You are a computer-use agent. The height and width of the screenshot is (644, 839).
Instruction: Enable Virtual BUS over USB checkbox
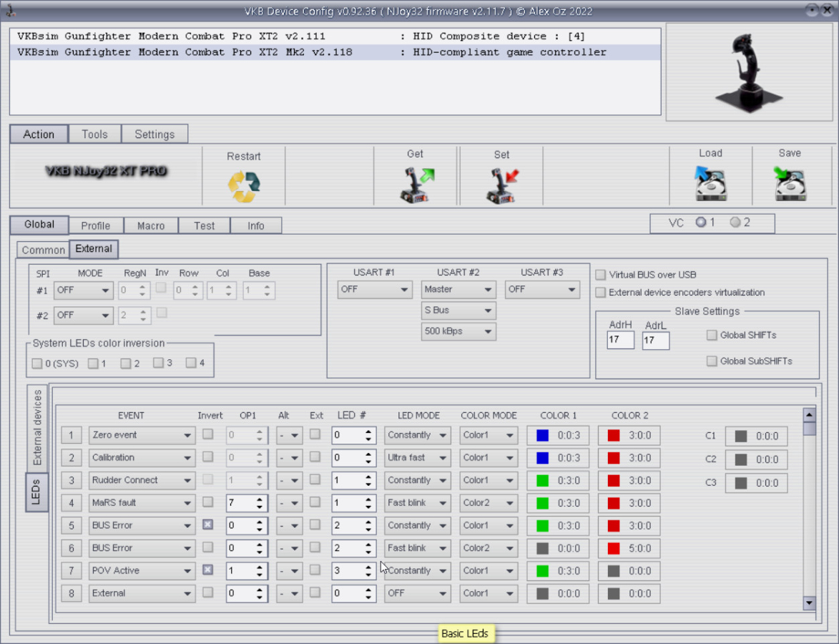[x=601, y=275]
